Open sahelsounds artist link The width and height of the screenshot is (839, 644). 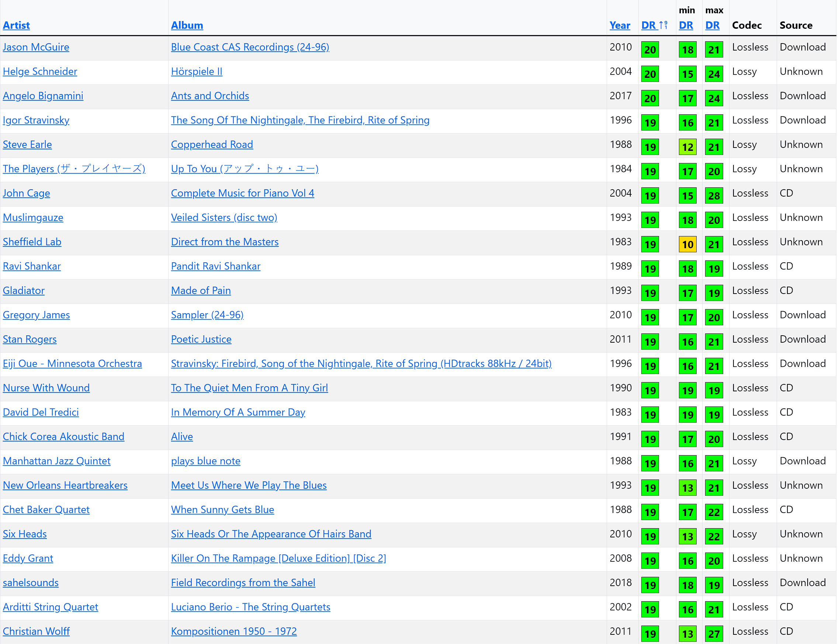pos(31,583)
